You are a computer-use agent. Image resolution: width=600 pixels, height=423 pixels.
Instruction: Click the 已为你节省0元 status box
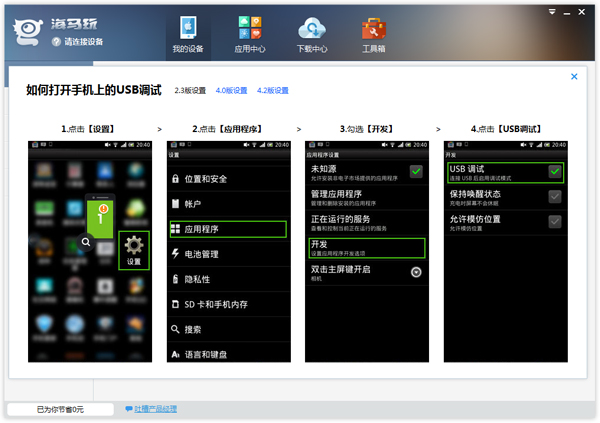tap(60, 409)
